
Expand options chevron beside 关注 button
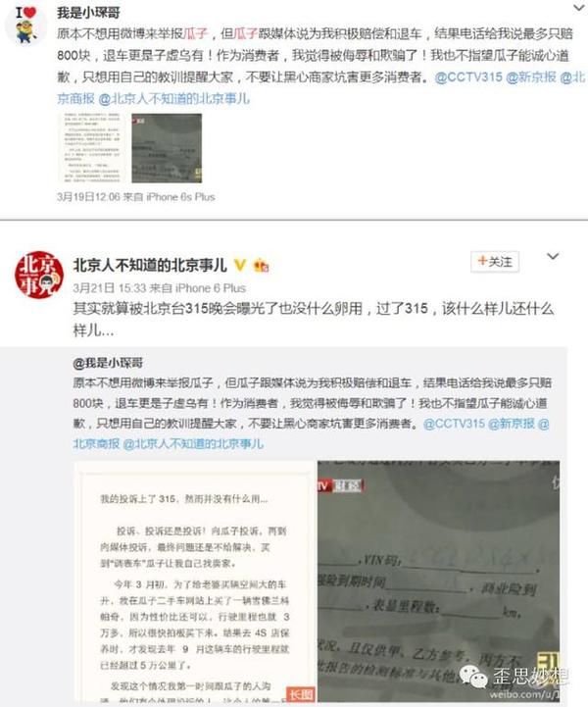click(x=553, y=257)
